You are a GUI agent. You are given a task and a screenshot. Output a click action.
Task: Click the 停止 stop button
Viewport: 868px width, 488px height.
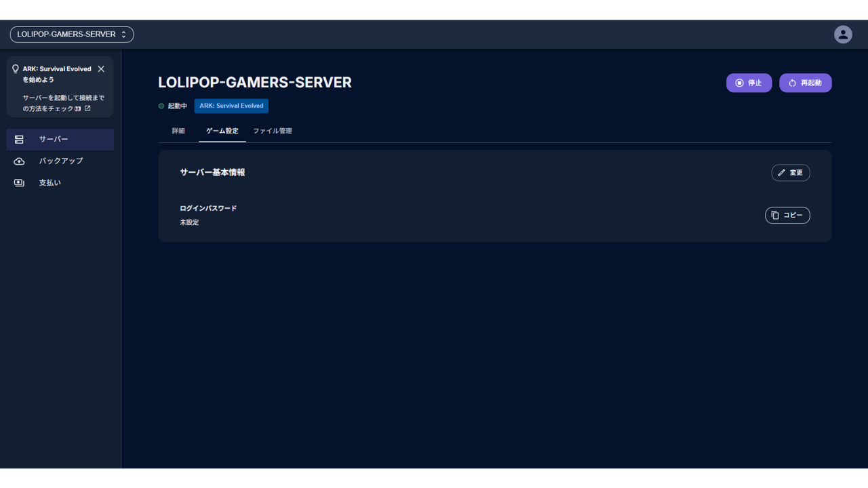coord(749,83)
